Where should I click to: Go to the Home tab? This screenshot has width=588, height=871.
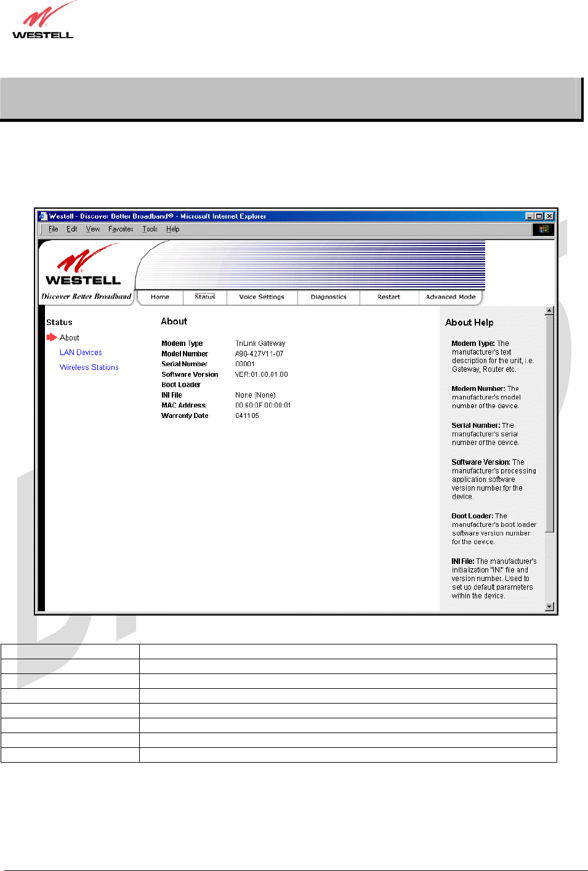pyautogui.click(x=160, y=297)
